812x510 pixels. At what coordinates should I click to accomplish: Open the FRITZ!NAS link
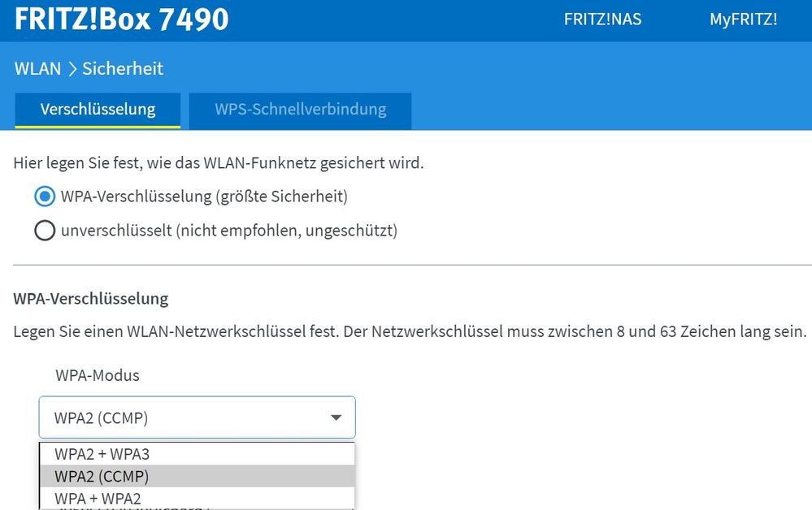pyautogui.click(x=602, y=19)
